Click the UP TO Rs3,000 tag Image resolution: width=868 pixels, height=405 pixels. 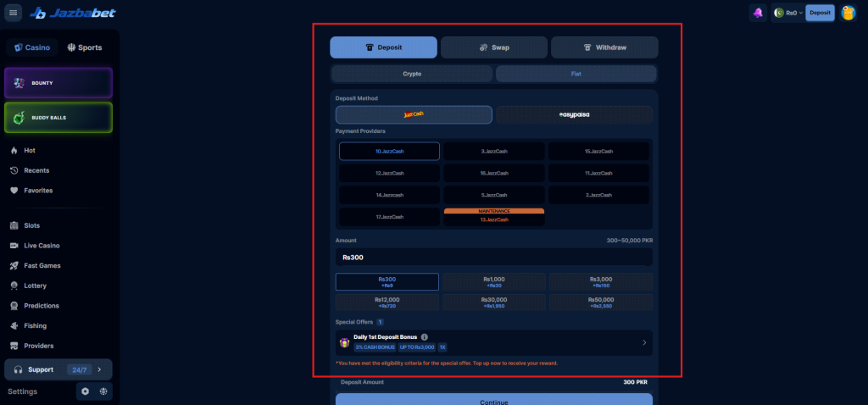(417, 347)
